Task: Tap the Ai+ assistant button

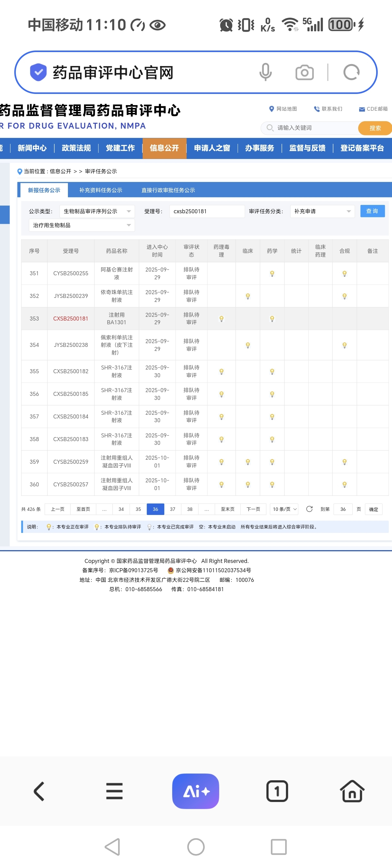Action: tap(195, 791)
